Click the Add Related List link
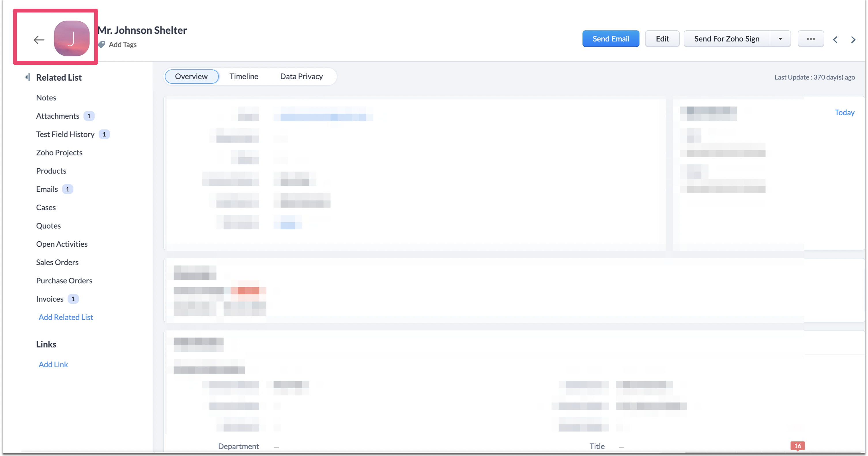 [x=66, y=317]
